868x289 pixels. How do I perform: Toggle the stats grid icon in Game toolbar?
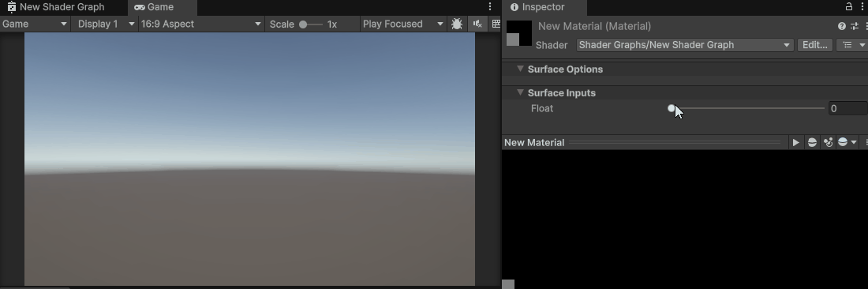496,24
